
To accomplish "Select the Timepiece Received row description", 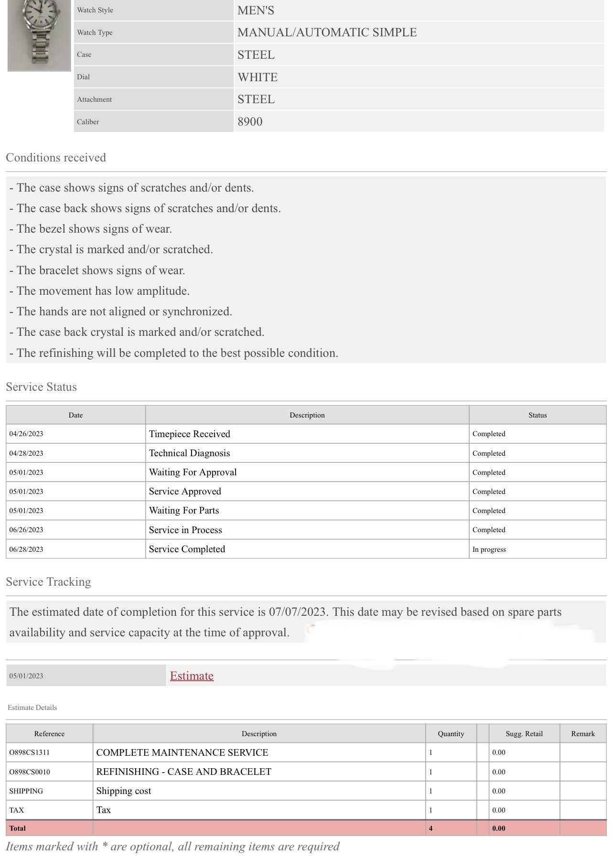I will (190, 434).
